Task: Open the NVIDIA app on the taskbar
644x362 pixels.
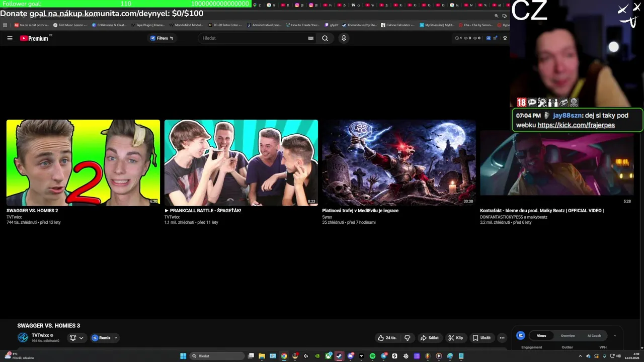Action: pos(317,356)
